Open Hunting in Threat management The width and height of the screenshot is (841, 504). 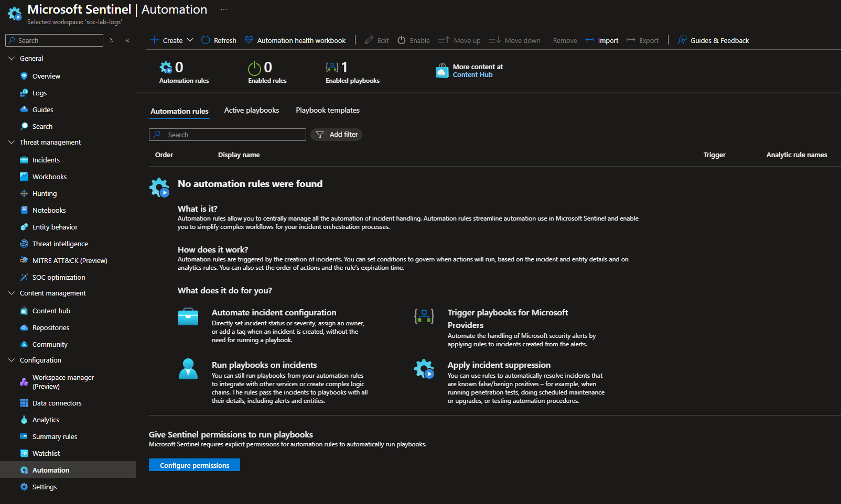(44, 193)
